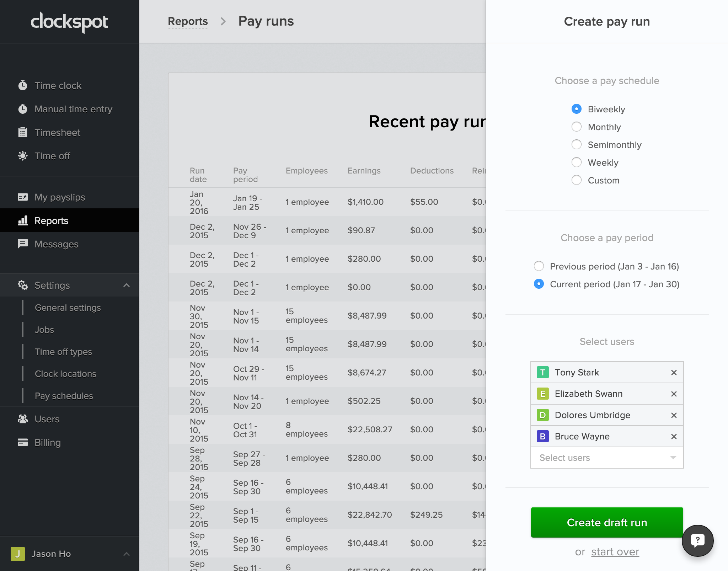
Task: Click the My payslips icon
Action: pos(23,197)
